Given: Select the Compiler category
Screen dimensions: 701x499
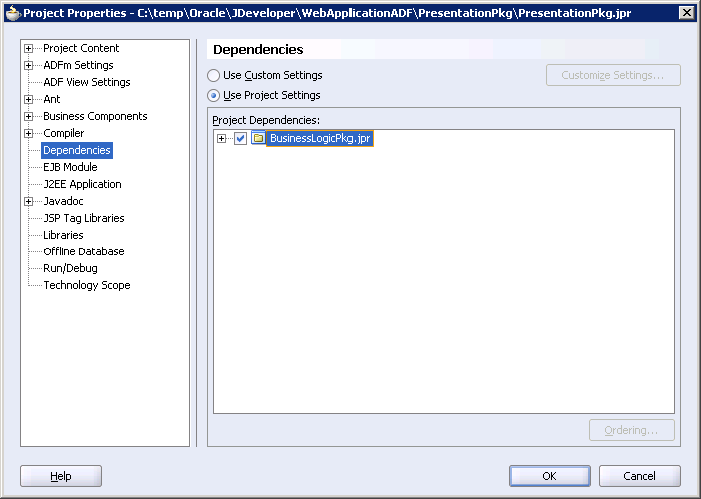Looking at the screenshot, I should [x=63, y=133].
